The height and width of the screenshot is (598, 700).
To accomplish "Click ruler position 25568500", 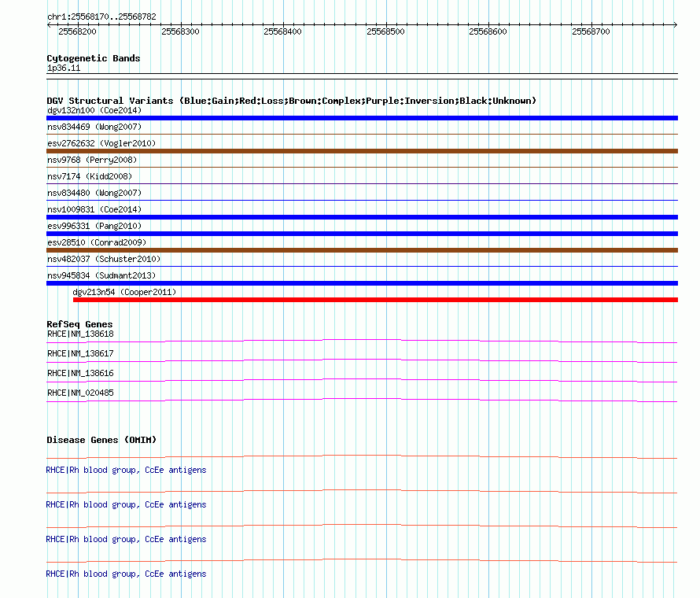I will tap(385, 31).
